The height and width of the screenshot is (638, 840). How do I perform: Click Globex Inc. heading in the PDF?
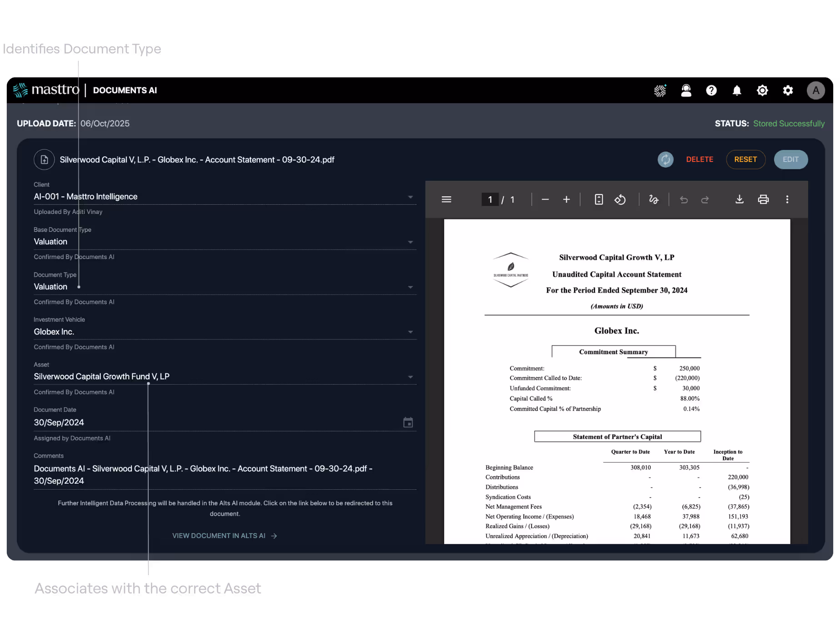point(616,331)
